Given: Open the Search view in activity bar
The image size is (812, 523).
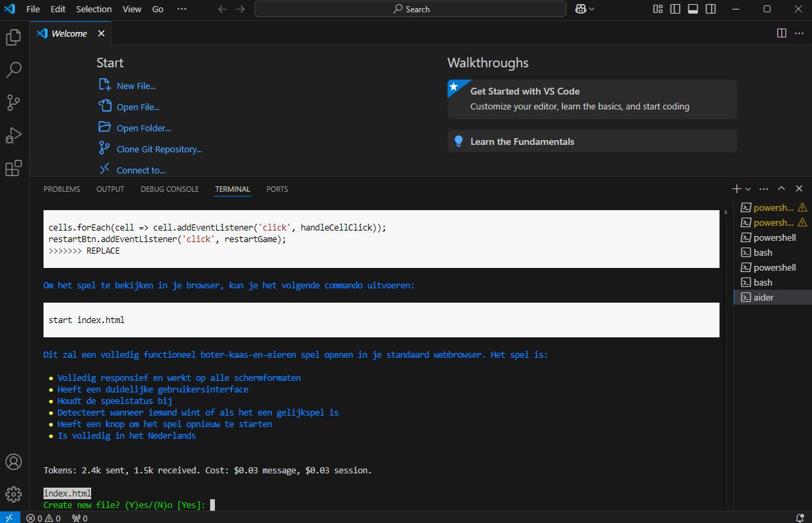Looking at the screenshot, I should pyautogui.click(x=14, y=69).
